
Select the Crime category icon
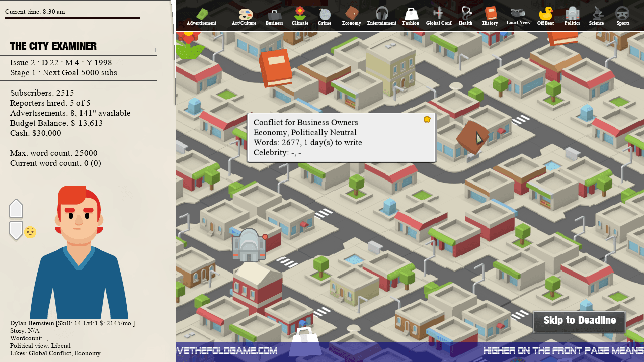[325, 16]
